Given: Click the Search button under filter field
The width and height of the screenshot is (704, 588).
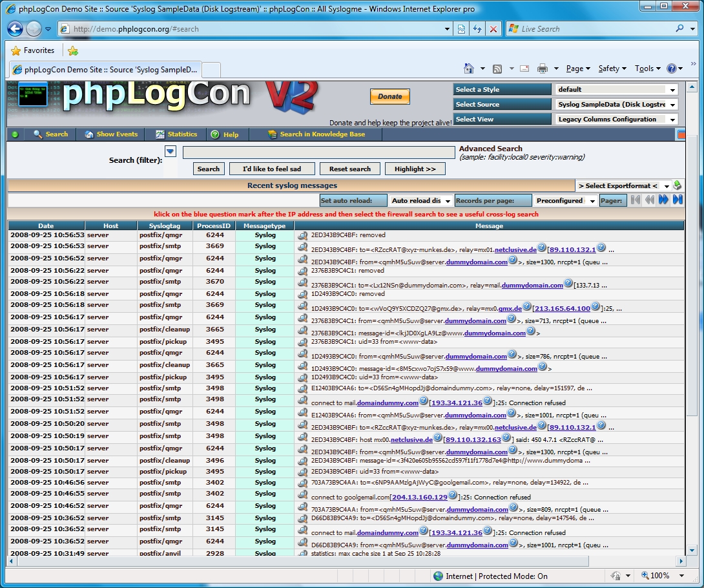Looking at the screenshot, I should click(209, 169).
